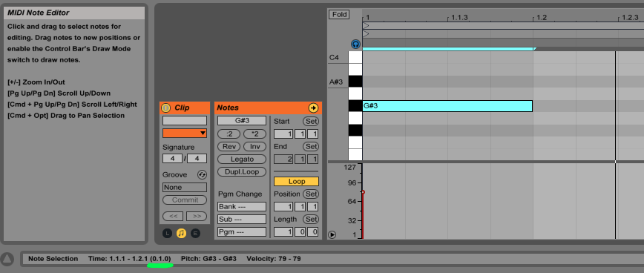Click the G#3 transpose field

pyautogui.click(x=242, y=121)
